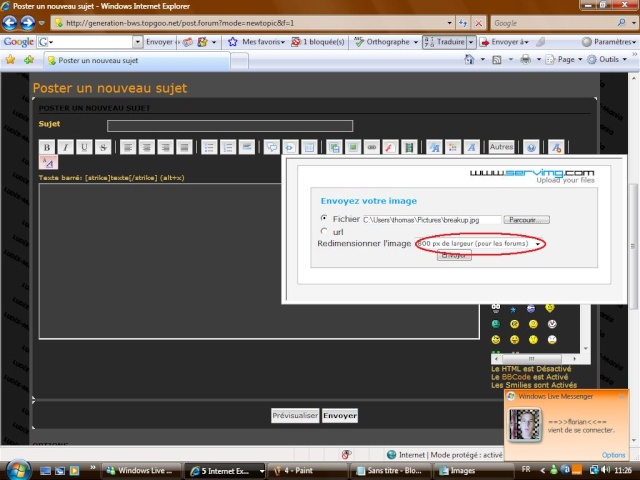640x480 pixels.
Task: Click the Windows Start button
Action: [x=17, y=470]
